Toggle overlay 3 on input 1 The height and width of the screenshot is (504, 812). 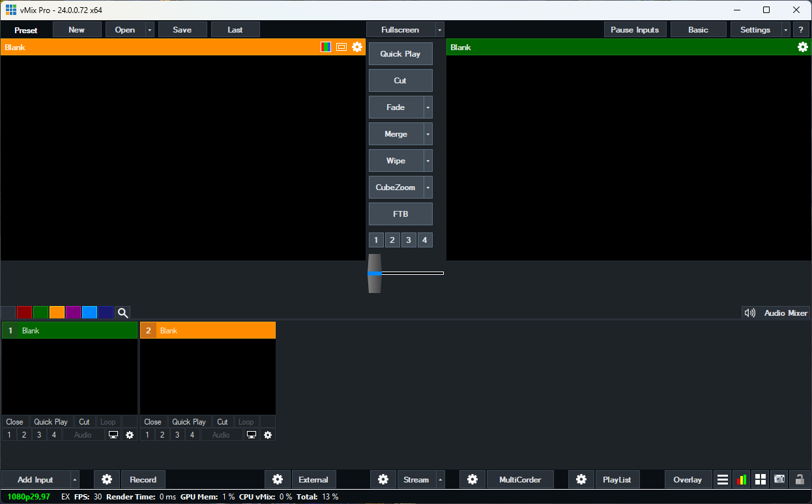pos(39,434)
